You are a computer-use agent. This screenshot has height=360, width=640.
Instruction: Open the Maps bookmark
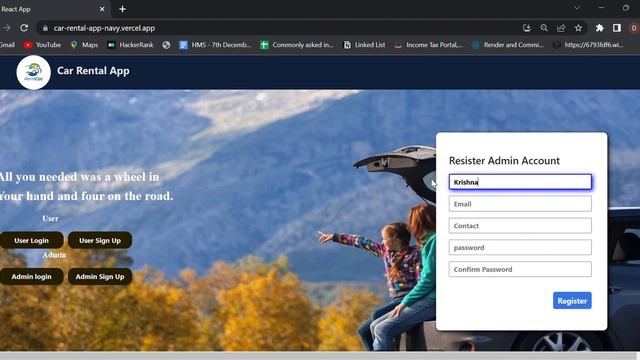pyautogui.click(x=84, y=45)
